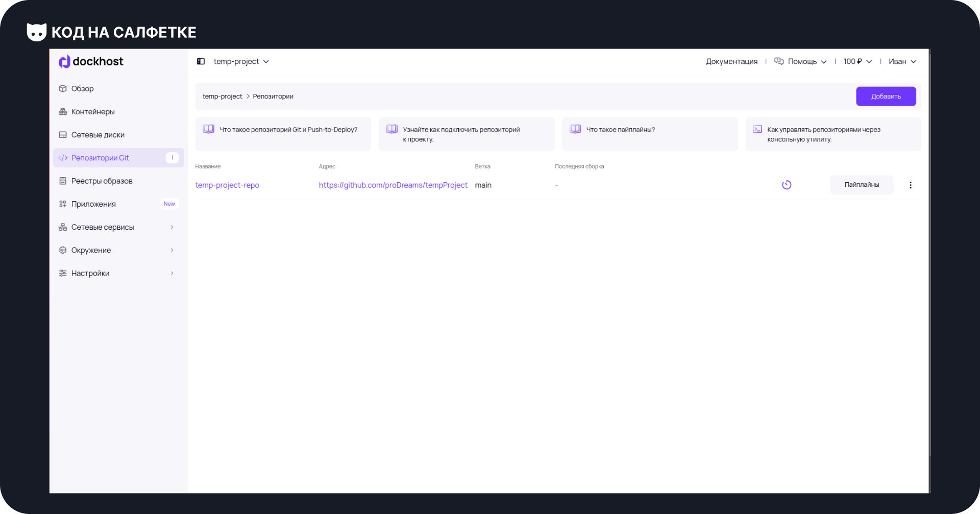This screenshot has width=980, height=514.
Task: Open 'Узнайте как подключить репозиторий' card
Action: (467, 134)
